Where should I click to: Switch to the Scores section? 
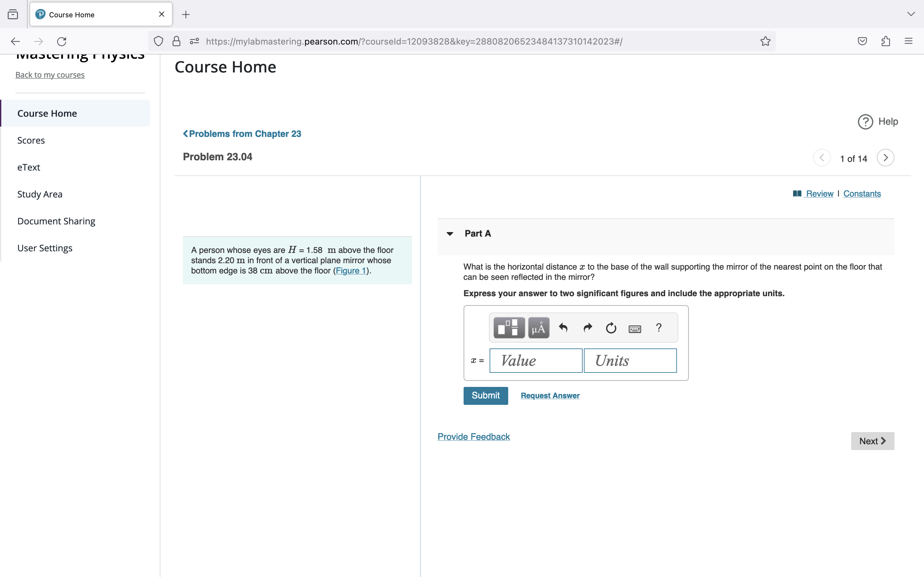point(31,140)
